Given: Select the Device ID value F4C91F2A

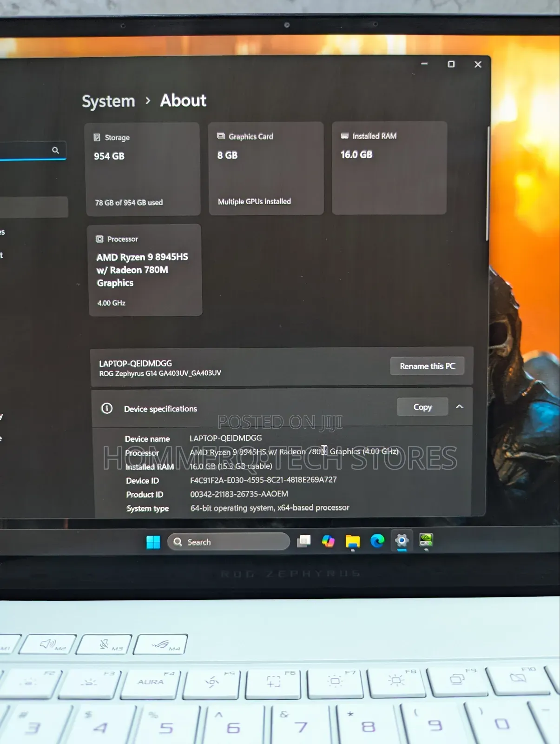Looking at the screenshot, I should pos(263,479).
